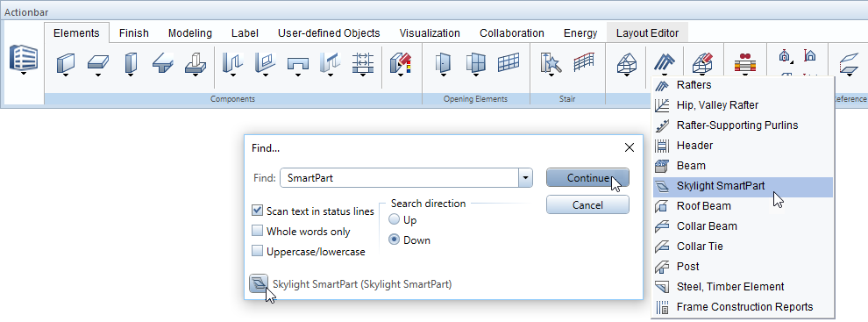Expand the role selector building dropdown
The image size is (868, 322).
[24, 73]
